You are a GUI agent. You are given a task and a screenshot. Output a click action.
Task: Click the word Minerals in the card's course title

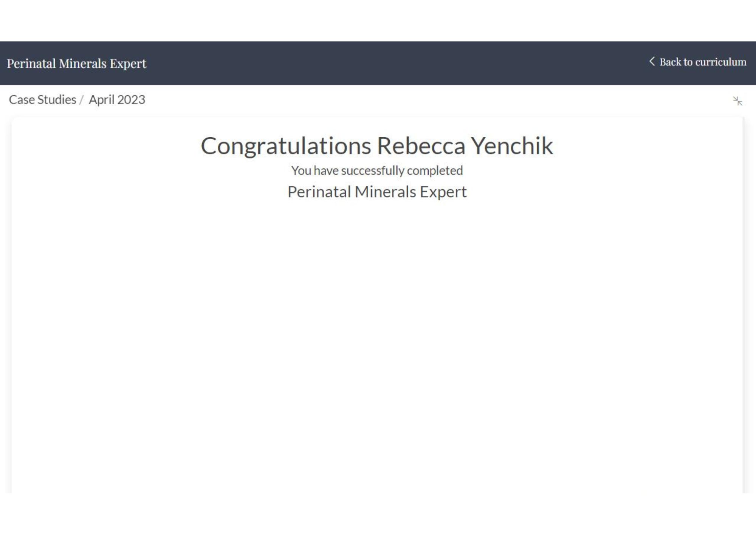385,192
